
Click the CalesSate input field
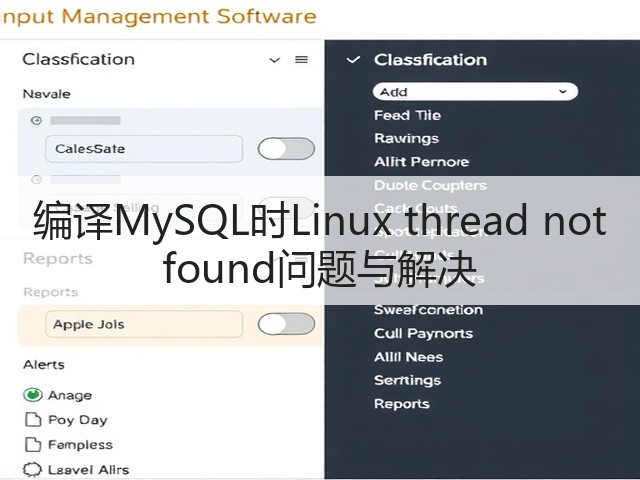click(x=144, y=149)
